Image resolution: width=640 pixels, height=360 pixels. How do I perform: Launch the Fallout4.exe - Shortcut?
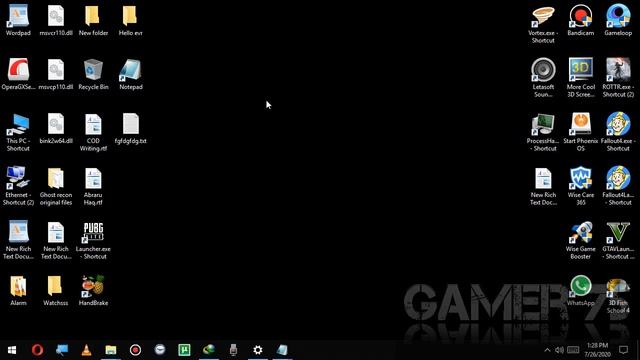(618, 132)
